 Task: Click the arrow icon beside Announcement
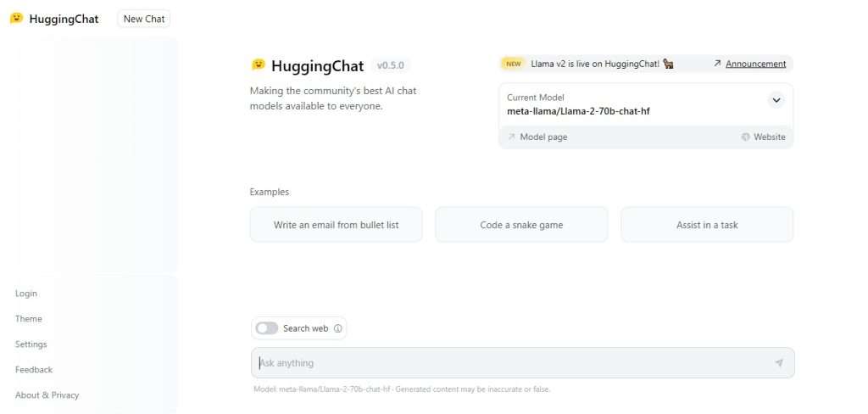click(x=717, y=64)
